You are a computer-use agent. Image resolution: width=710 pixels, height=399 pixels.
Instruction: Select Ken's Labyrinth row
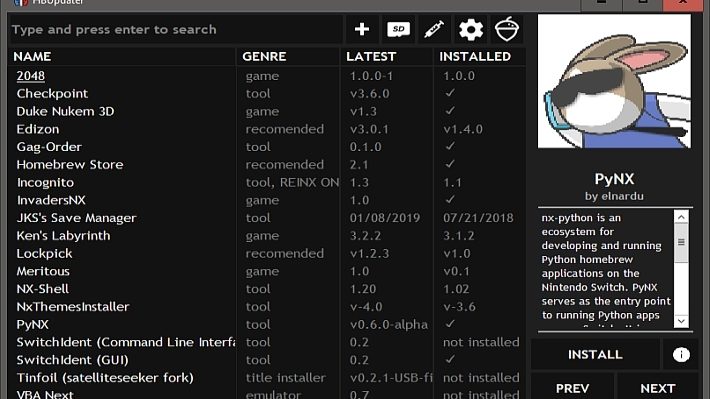[267, 236]
